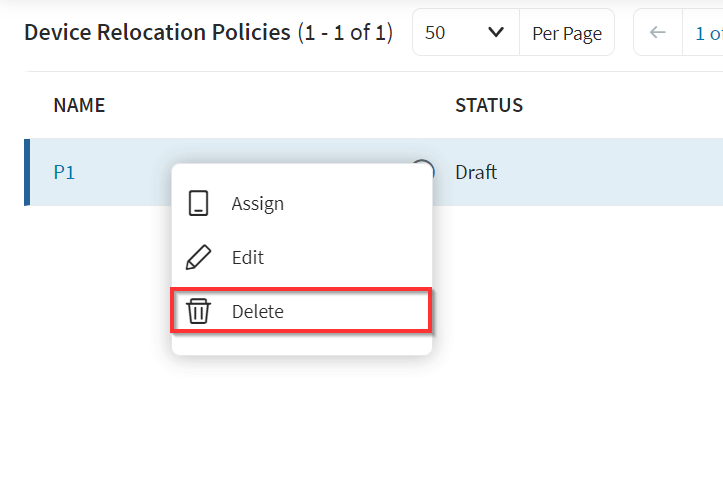Open the P1 policy link
Screen dimensions: 723x480
click(x=64, y=172)
